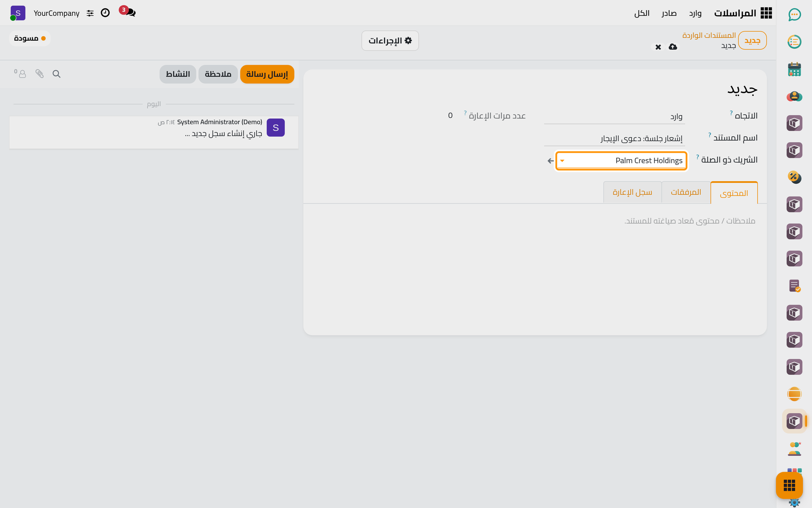Click the جديد new record button
Screen dimensions: 812x508
pyautogui.click(x=752, y=41)
